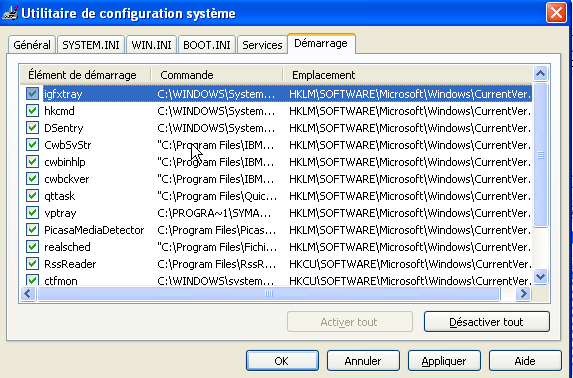Uncheck PicasaMediaDetector startup item
Image resolution: width=573 pixels, height=378 pixels.
[32, 230]
